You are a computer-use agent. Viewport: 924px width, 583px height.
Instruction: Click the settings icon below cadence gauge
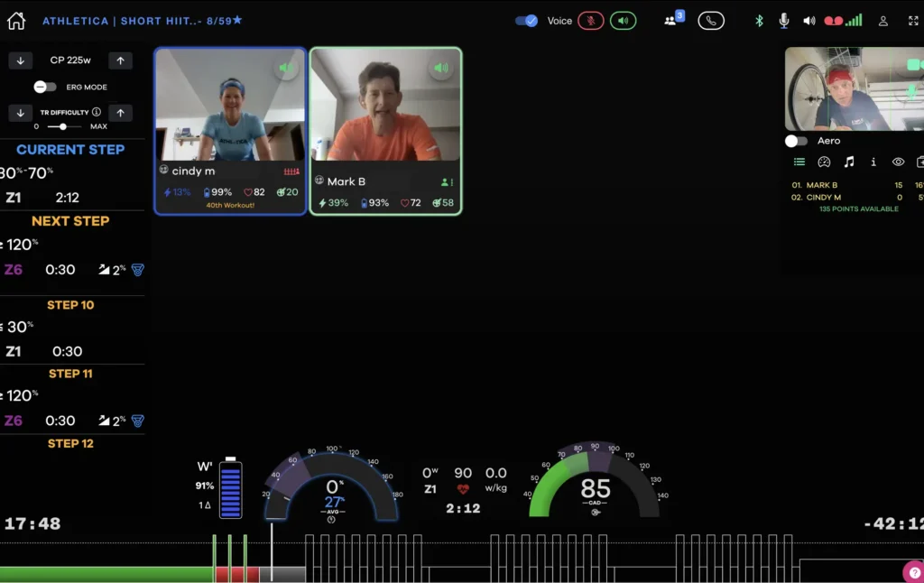pyautogui.click(x=596, y=513)
